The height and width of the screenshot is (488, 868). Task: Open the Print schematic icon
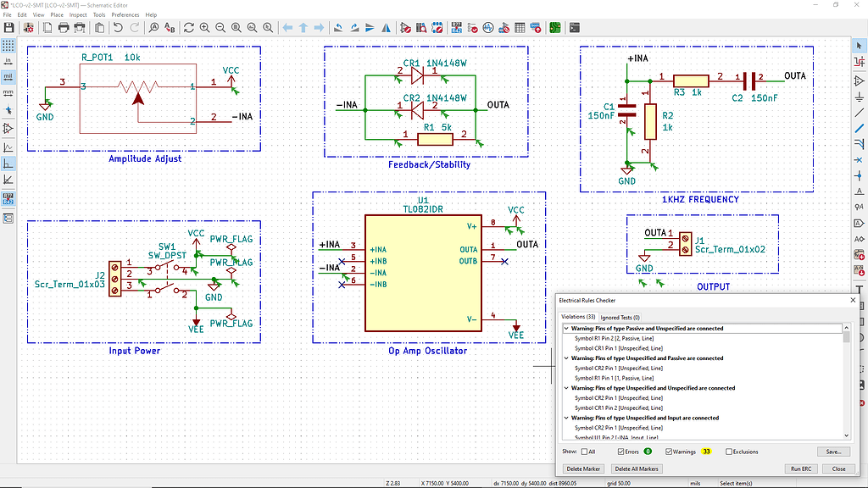(x=64, y=28)
